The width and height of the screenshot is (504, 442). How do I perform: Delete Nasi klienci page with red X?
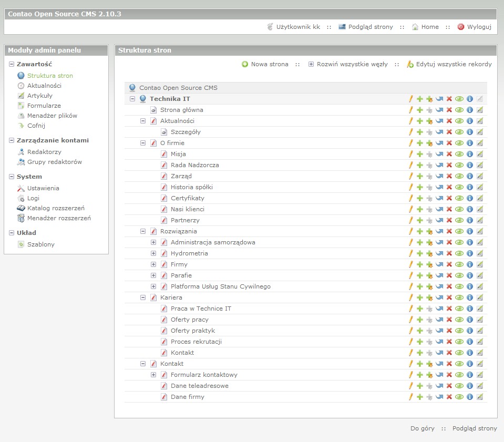pyautogui.click(x=449, y=209)
